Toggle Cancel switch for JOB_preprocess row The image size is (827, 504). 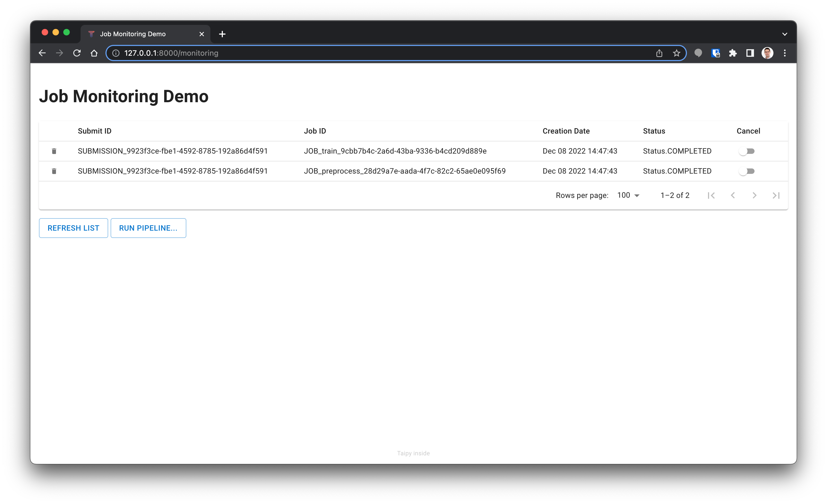point(746,171)
